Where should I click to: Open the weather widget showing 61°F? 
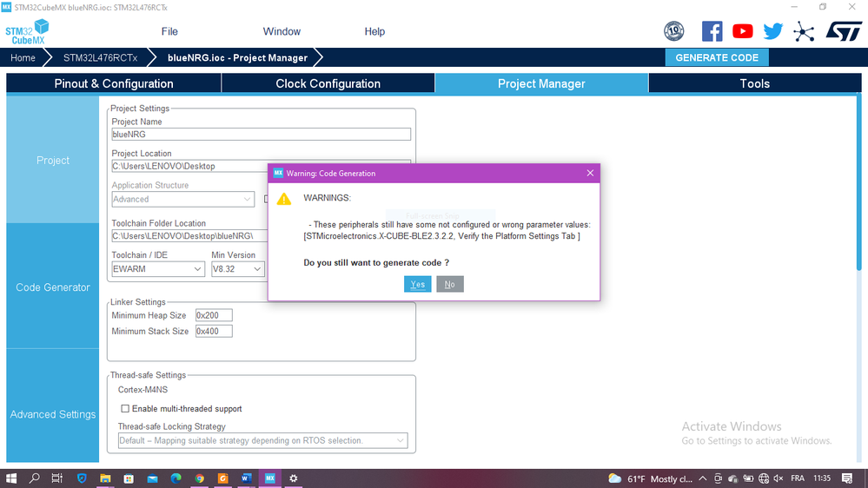click(650, 478)
